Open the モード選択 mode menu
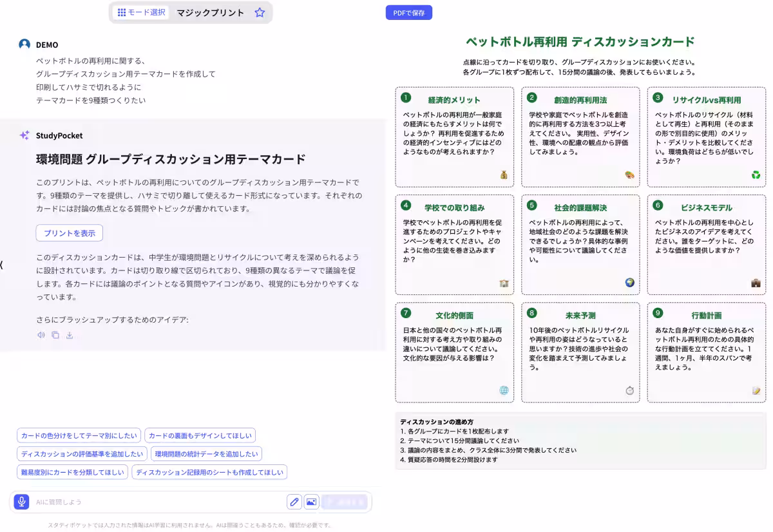The height and width of the screenshot is (532, 773). (140, 12)
